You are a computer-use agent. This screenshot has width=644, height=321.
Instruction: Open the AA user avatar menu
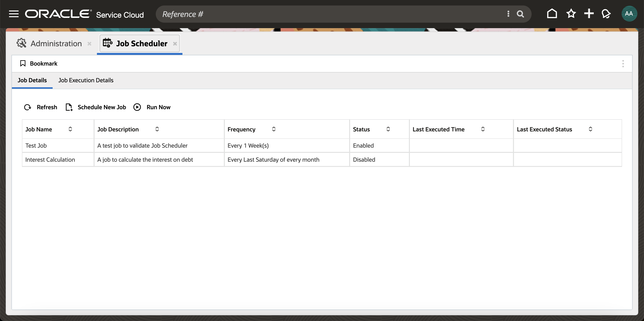tap(629, 14)
